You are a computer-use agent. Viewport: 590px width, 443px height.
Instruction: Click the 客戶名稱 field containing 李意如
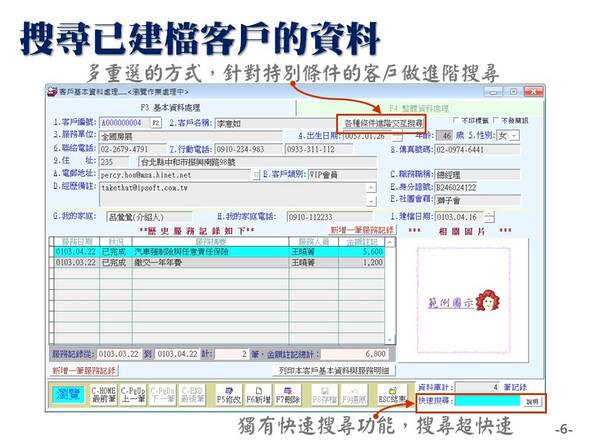tap(275, 123)
